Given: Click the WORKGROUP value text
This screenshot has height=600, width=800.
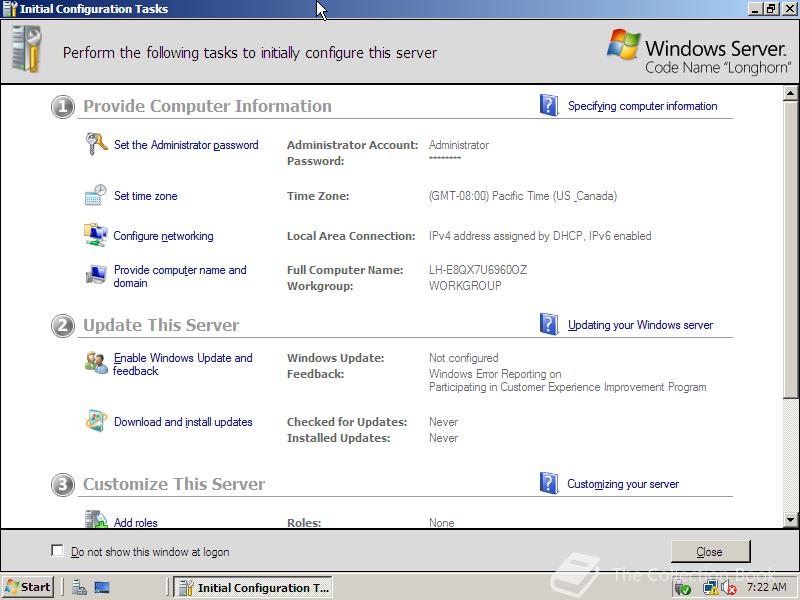Looking at the screenshot, I should point(465,286).
